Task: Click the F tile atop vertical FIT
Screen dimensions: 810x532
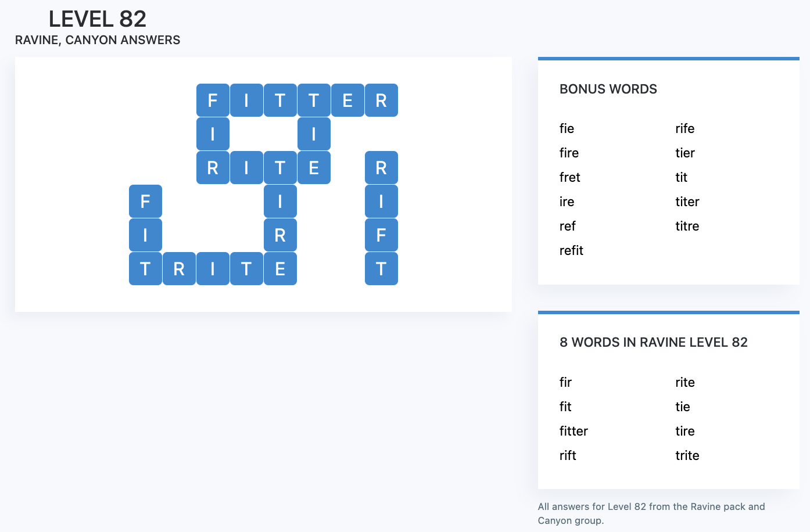Action: click(x=145, y=202)
